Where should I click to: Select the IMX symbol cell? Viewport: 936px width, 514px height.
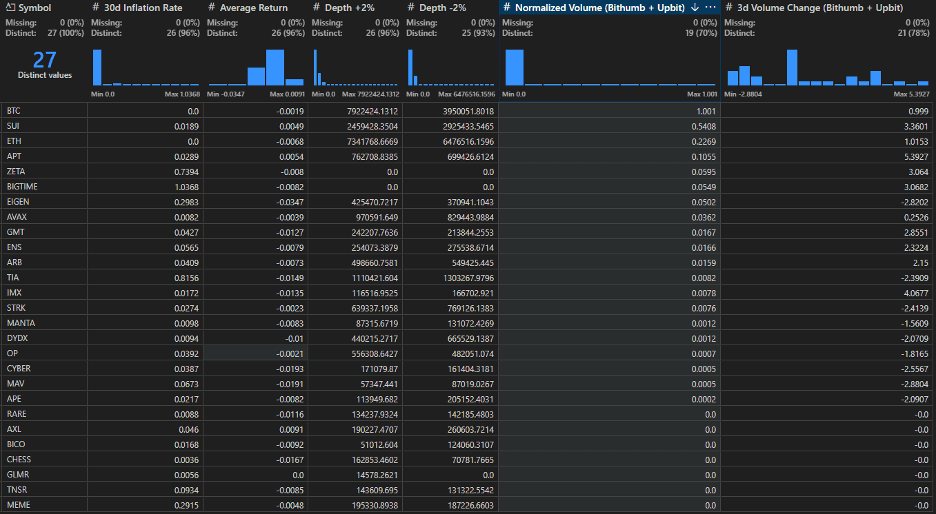point(44,293)
